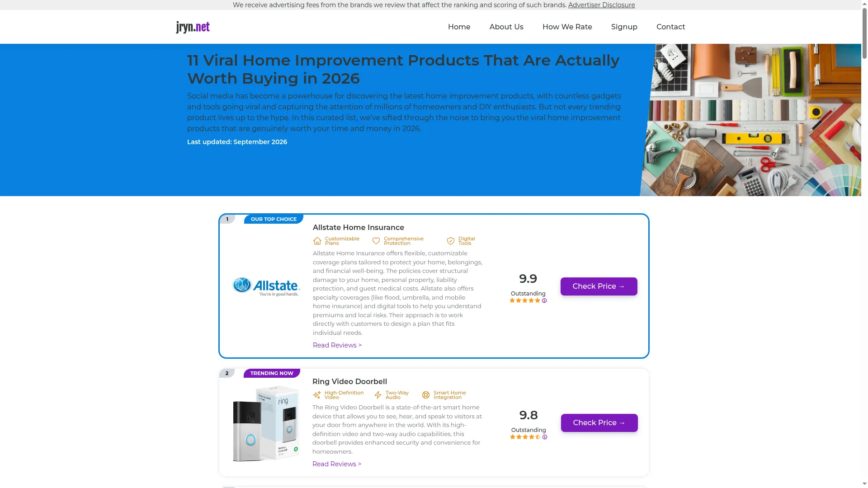Click the 'Last updated: September 2026' text
Screen dimensions: 868x488
(237, 142)
